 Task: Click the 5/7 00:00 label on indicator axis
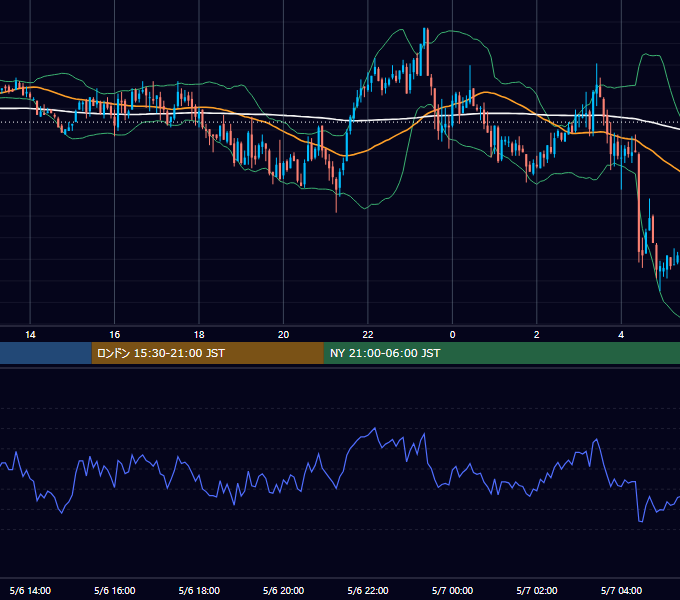pos(452,590)
